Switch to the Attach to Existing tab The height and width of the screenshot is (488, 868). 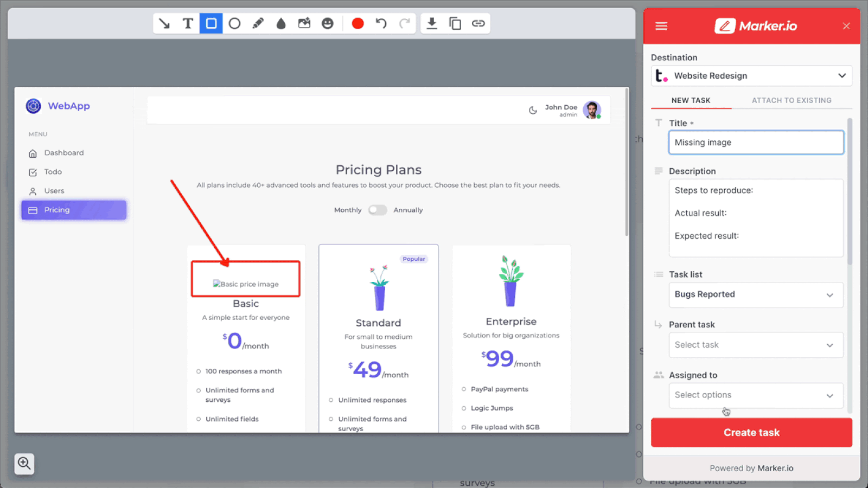792,100
